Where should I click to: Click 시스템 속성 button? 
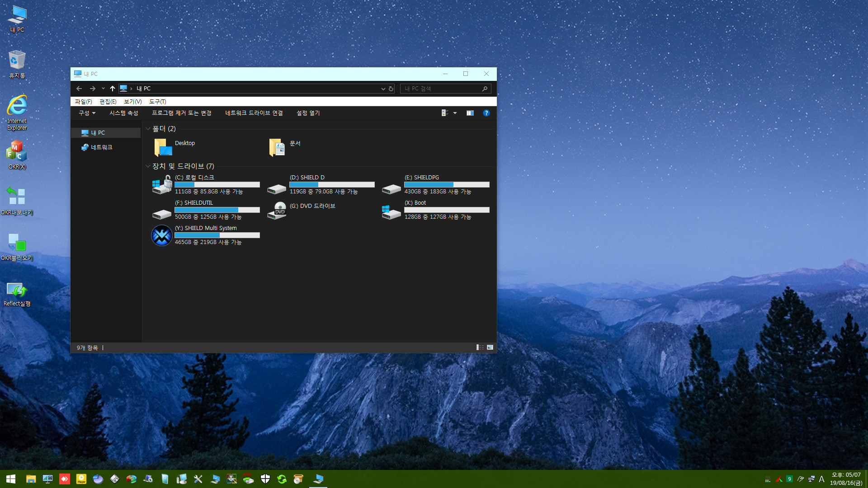coord(124,113)
